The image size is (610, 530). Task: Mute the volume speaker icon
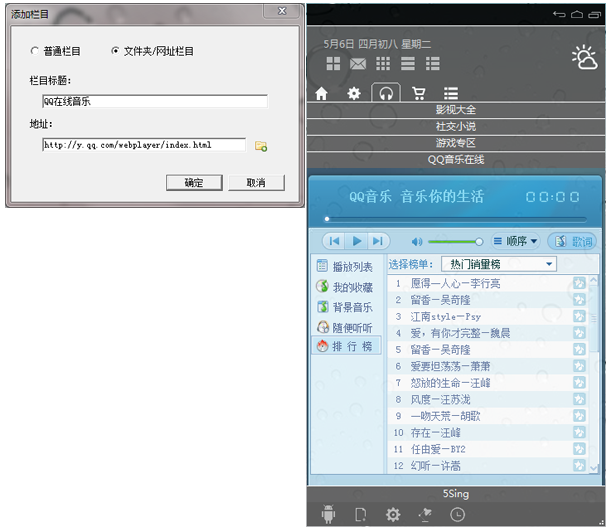(x=417, y=242)
